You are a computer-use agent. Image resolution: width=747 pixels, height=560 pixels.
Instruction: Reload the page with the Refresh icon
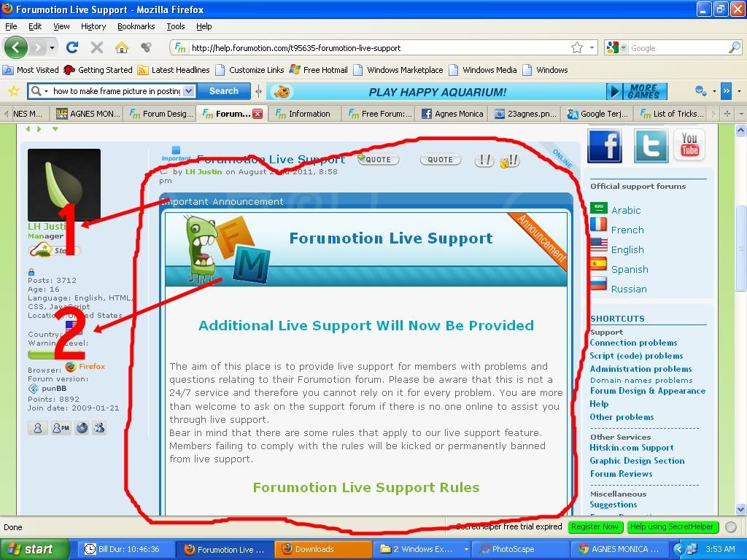[x=72, y=47]
